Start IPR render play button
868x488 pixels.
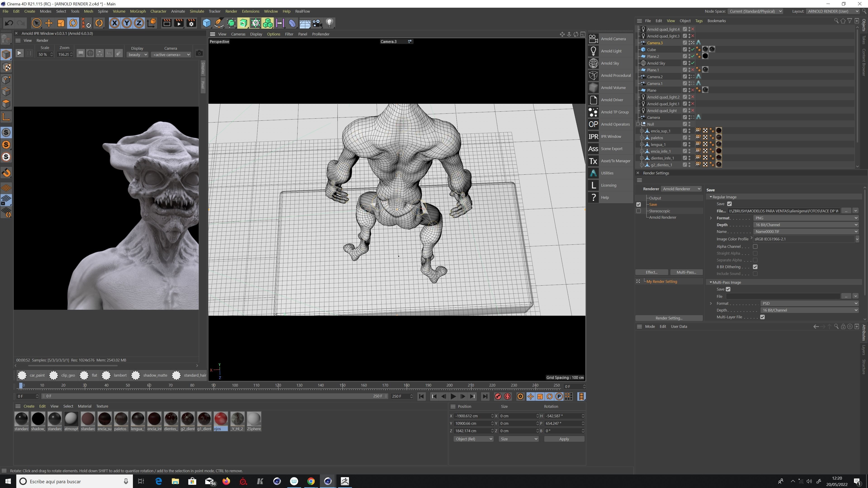tap(19, 53)
